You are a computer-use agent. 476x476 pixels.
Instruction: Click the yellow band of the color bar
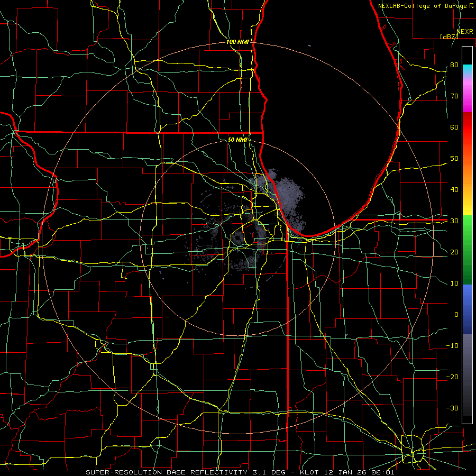pos(467,208)
